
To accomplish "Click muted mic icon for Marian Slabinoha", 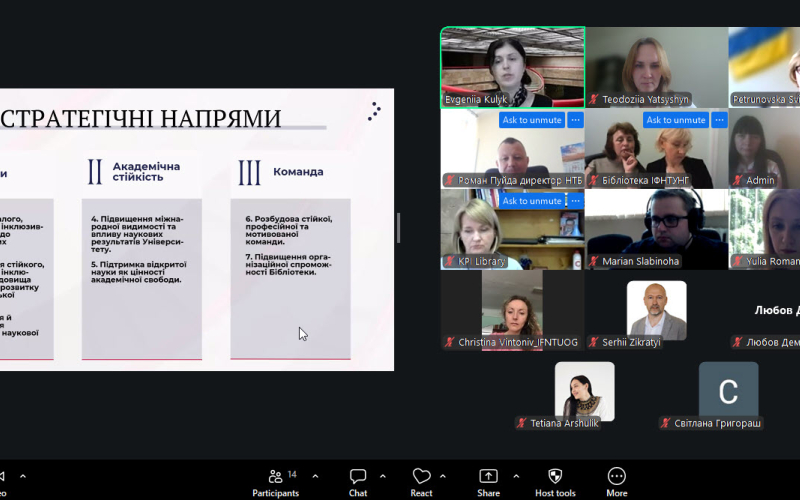I will [593, 261].
